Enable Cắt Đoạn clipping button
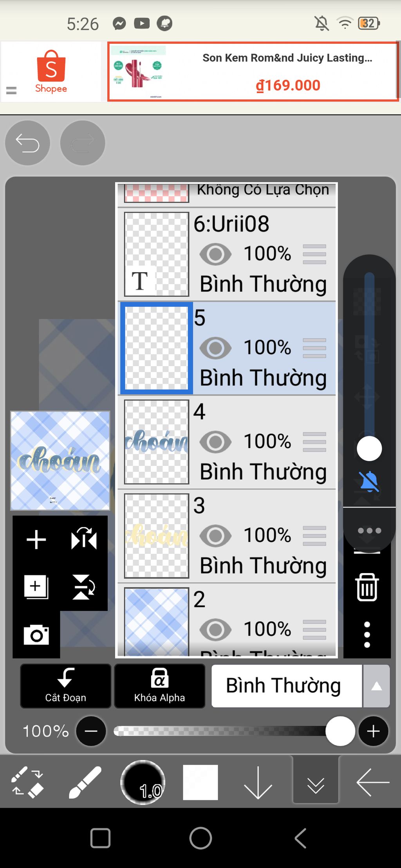401x868 pixels. (x=65, y=686)
